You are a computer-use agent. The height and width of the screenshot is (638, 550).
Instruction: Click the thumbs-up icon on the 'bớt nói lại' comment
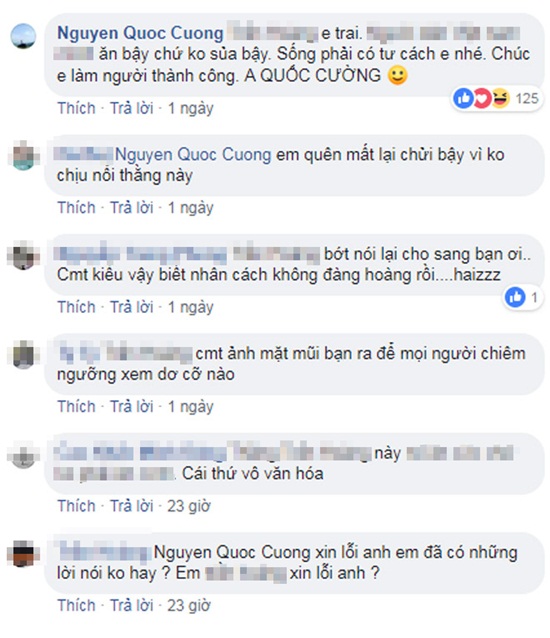pos(515,297)
